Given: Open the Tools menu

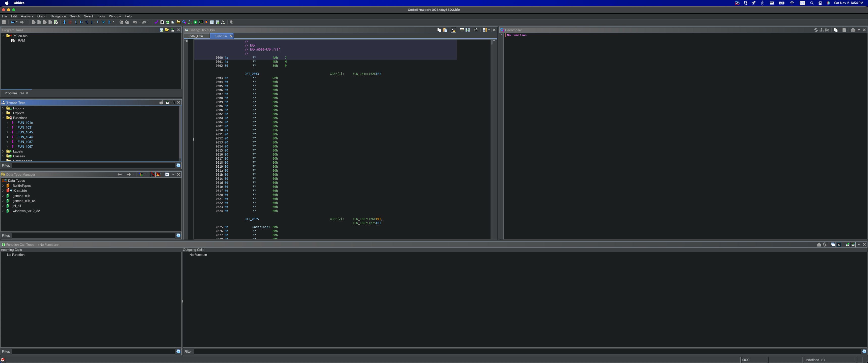Looking at the screenshot, I should pos(101,16).
